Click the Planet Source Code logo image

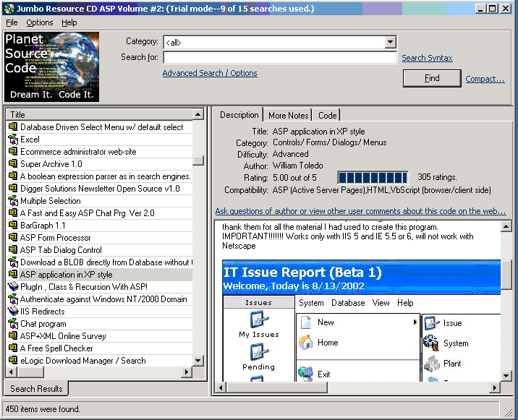click(x=51, y=67)
